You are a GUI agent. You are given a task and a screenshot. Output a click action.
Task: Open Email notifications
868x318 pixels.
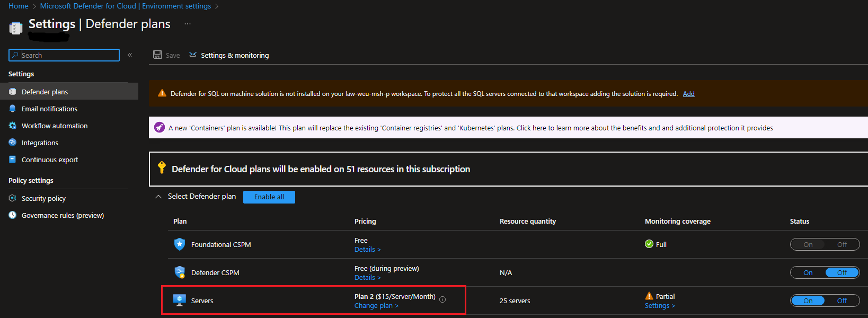[49, 109]
